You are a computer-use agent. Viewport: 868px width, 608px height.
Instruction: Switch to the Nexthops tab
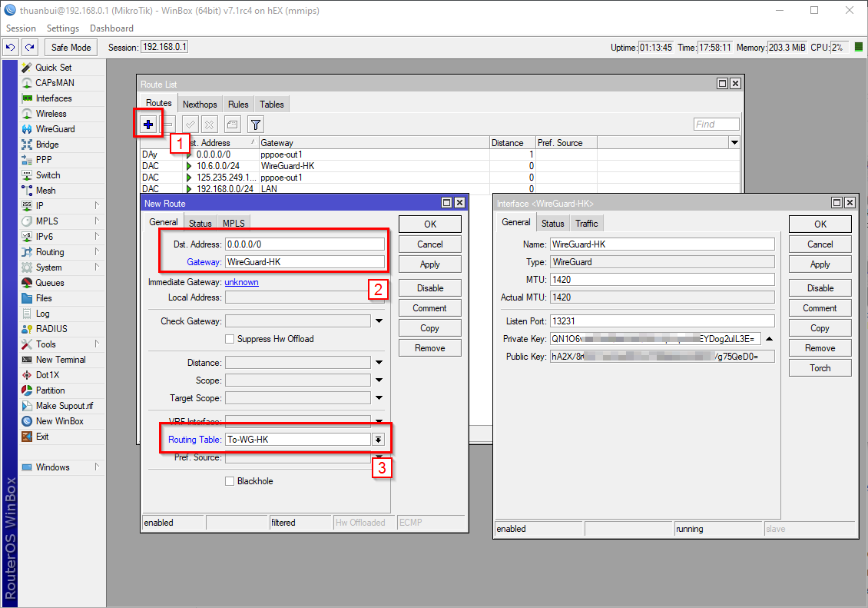[200, 105]
